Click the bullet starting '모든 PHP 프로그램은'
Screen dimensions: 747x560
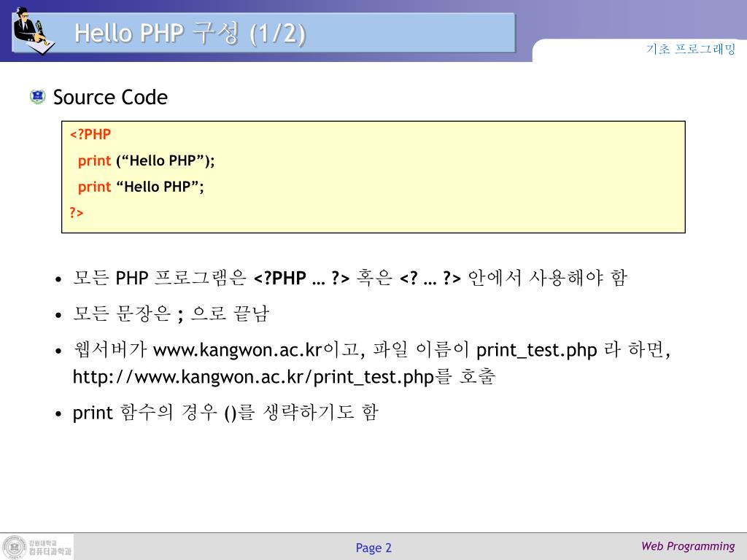(x=349, y=278)
